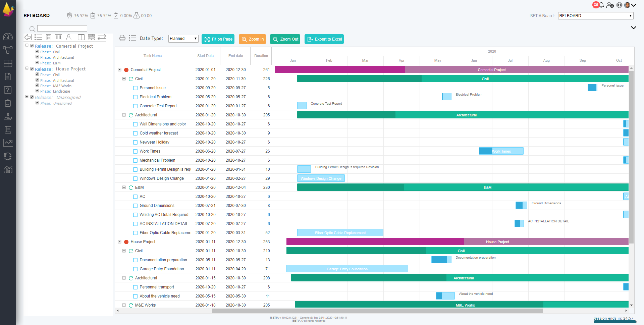Screen dimensions: 644x325
Task: Select the cost management hand-with-dollar icon
Action: pos(8,116)
